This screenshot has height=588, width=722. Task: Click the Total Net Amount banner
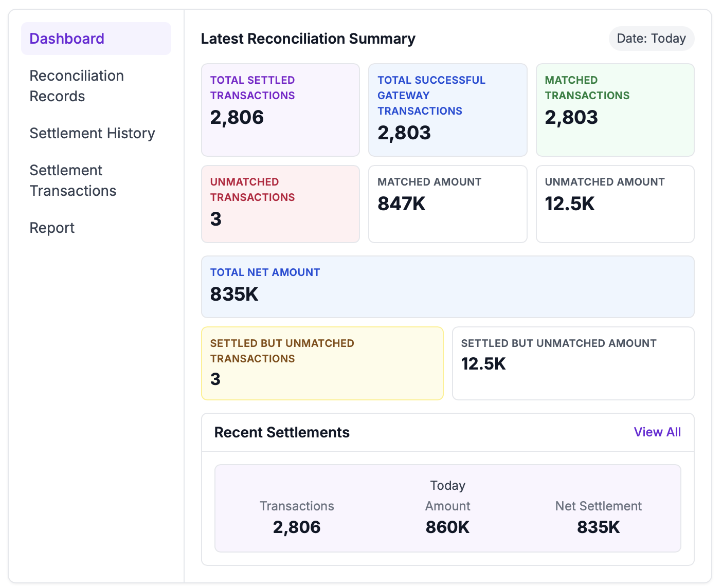coord(447,286)
